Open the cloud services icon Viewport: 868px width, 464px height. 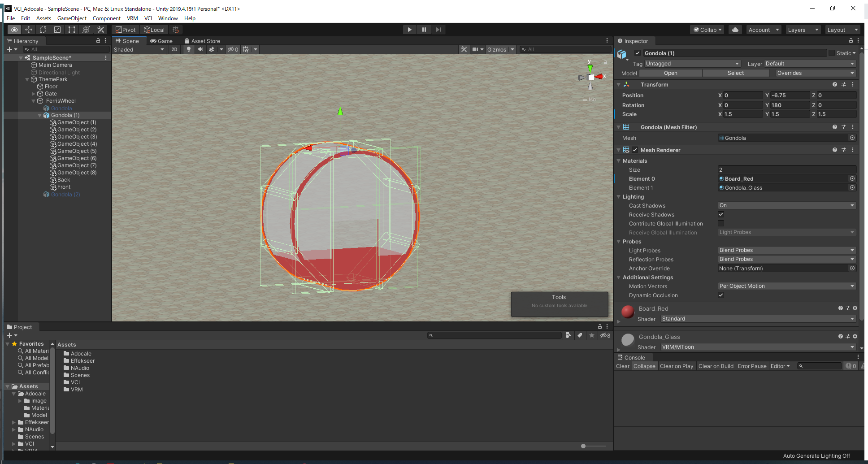735,30
